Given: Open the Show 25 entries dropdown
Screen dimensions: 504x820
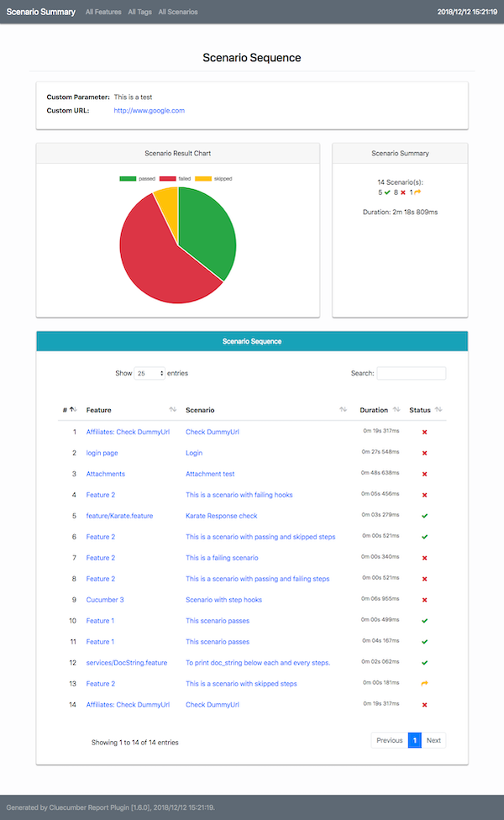Looking at the screenshot, I should (x=150, y=373).
